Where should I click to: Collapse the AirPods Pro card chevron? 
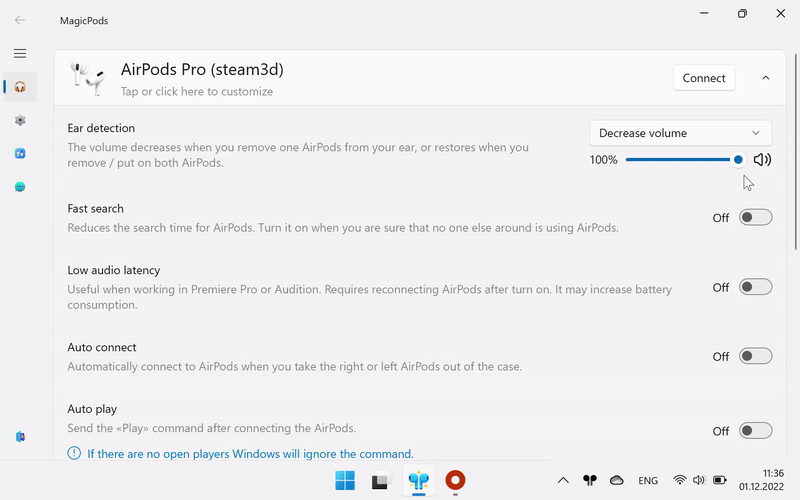(x=766, y=78)
